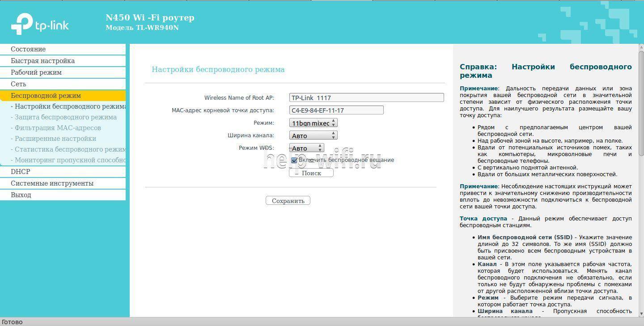Go to Быстрая настройка in sidebar

[x=42, y=61]
